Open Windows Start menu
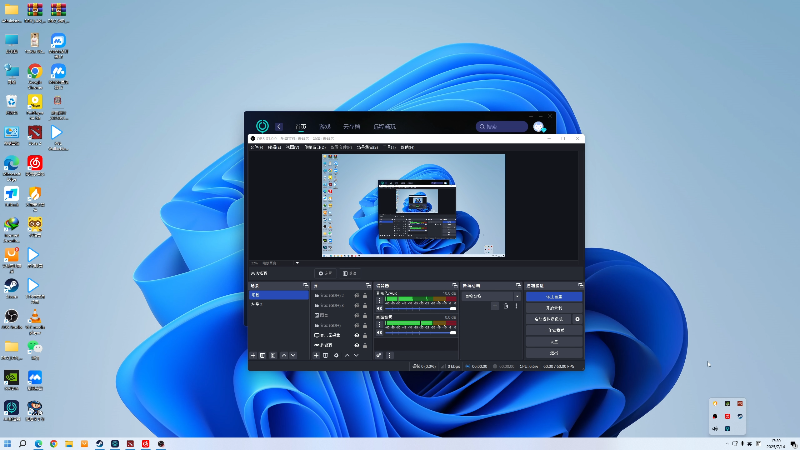The width and height of the screenshot is (800, 450). [7, 444]
